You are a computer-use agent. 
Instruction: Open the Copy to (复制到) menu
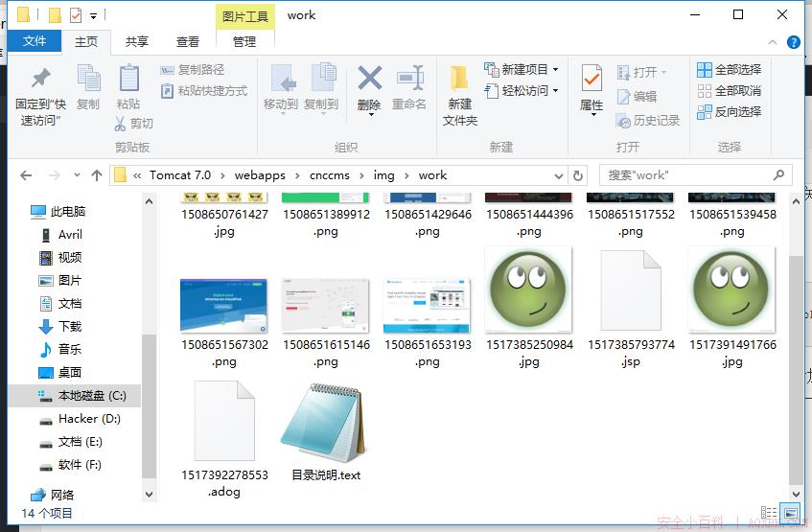pos(321,89)
